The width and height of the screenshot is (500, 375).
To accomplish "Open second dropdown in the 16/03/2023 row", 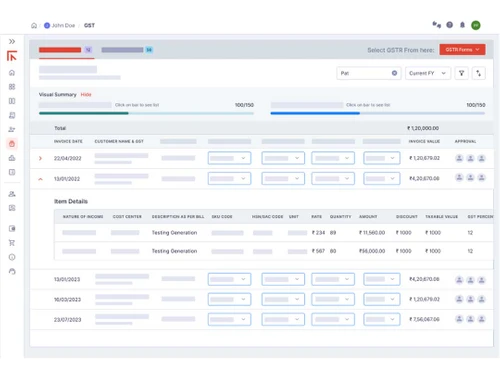I will click(x=283, y=299).
